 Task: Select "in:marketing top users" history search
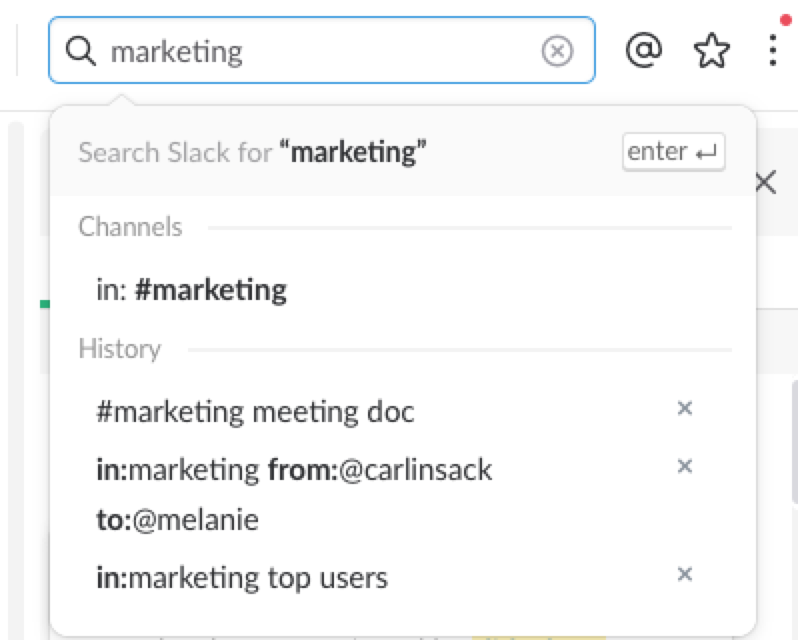tap(241, 577)
